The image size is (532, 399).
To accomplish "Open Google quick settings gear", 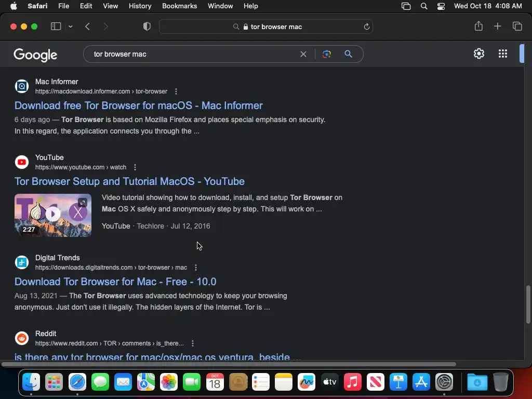I will 478,54.
